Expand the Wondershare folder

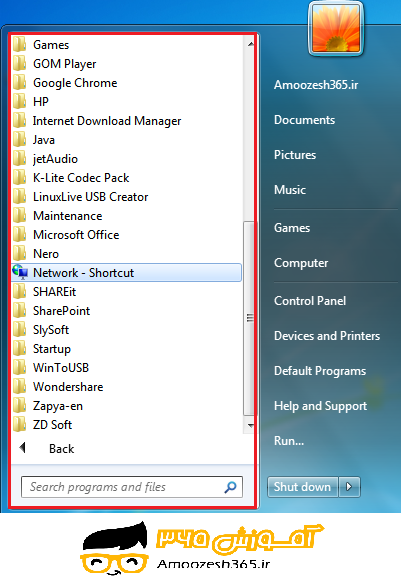pos(126,387)
